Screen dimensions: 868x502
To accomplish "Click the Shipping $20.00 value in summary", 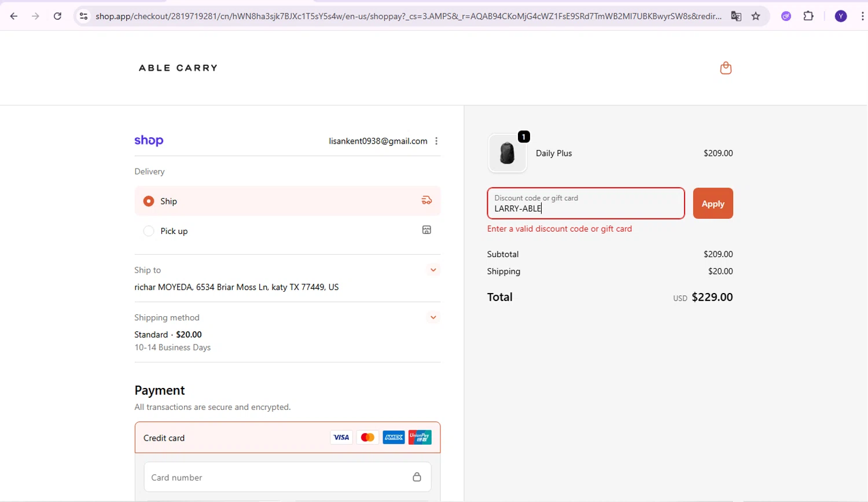I will [x=720, y=271].
